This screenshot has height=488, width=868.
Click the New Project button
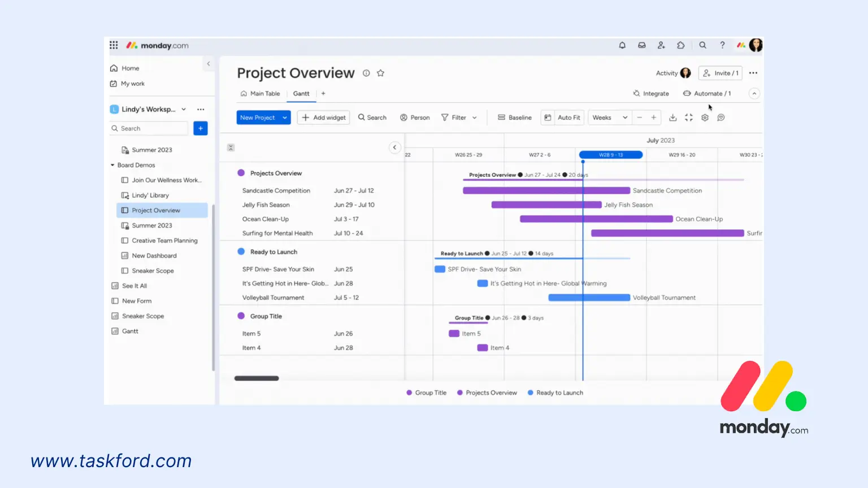click(258, 117)
